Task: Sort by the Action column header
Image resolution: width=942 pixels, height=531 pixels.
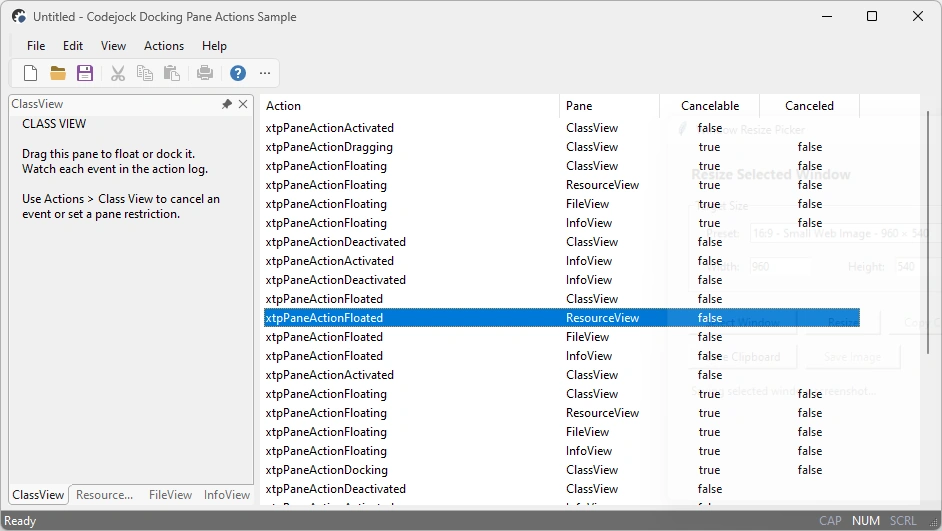Action: (x=411, y=106)
